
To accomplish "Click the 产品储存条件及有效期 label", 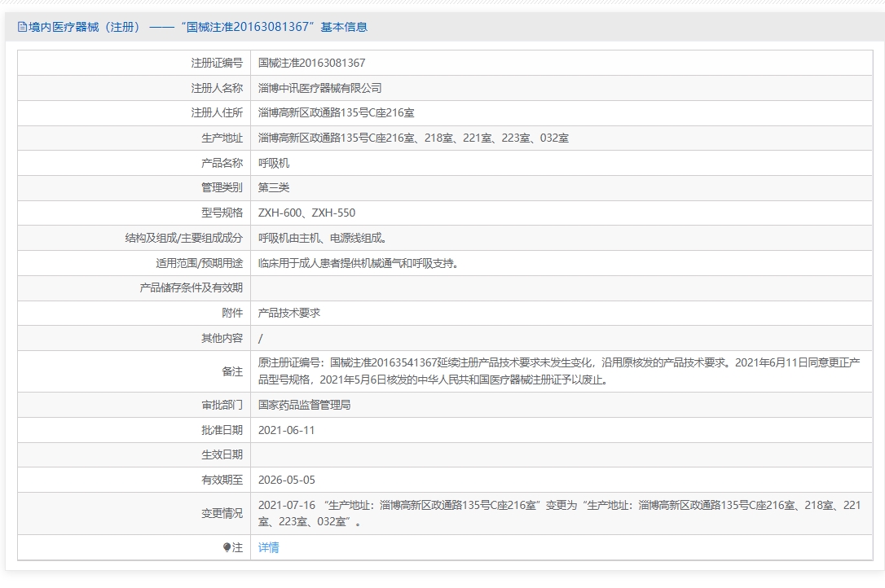I will click(192, 287).
